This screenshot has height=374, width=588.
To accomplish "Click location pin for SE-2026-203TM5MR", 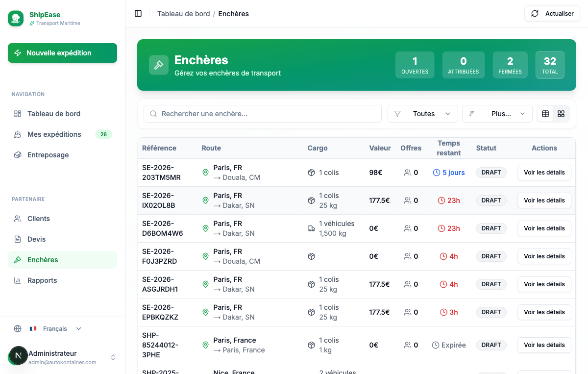I will [206, 173].
